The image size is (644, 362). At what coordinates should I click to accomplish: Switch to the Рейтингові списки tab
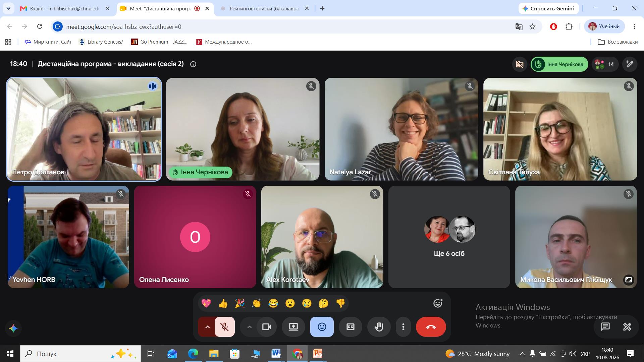[x=265, y=8]
